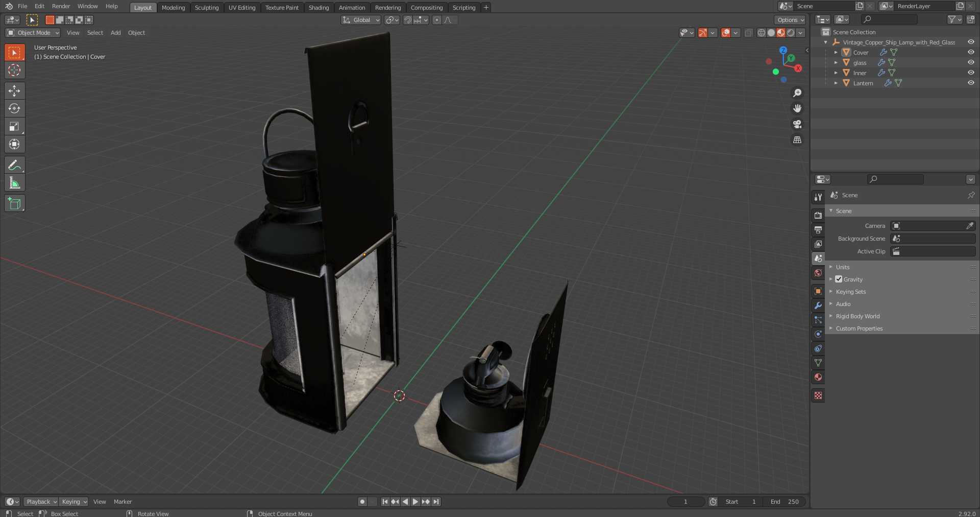Open the Render menu
Screen dimensions: 980x517
[x=61, y=6]
